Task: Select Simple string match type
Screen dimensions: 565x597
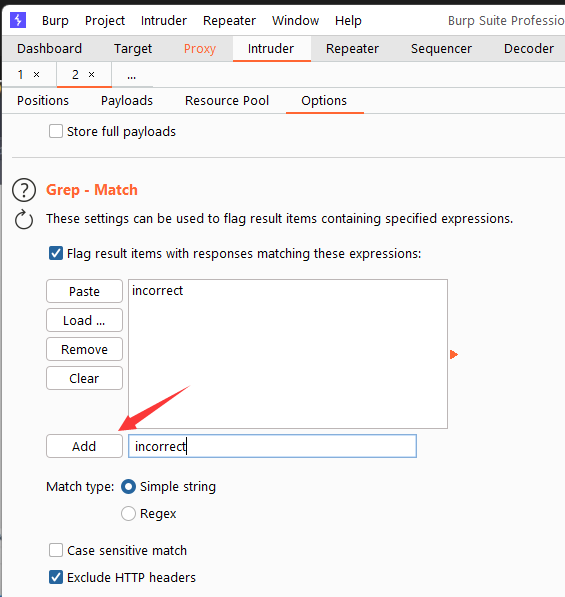Action: [128, 487]
